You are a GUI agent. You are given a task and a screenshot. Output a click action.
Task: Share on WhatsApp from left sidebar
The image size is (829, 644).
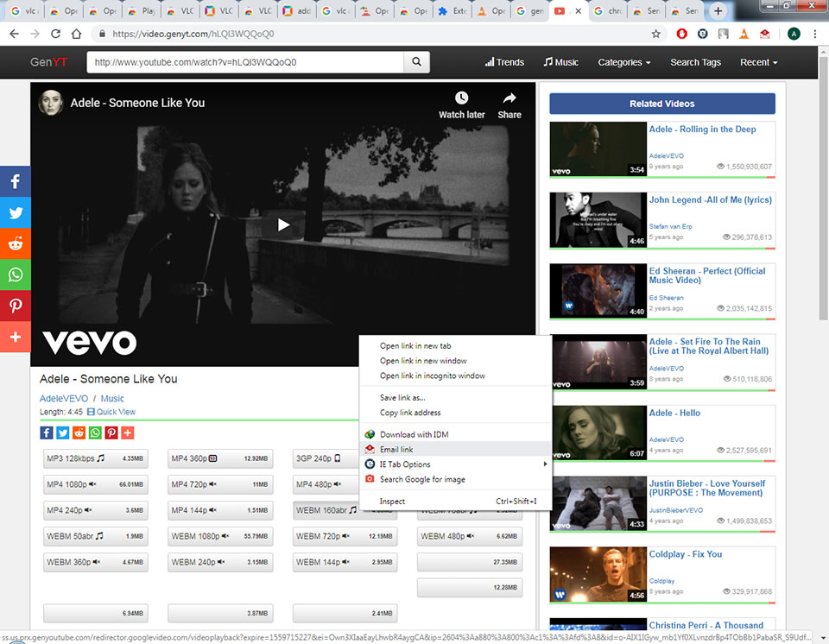(x=16, y=275)
